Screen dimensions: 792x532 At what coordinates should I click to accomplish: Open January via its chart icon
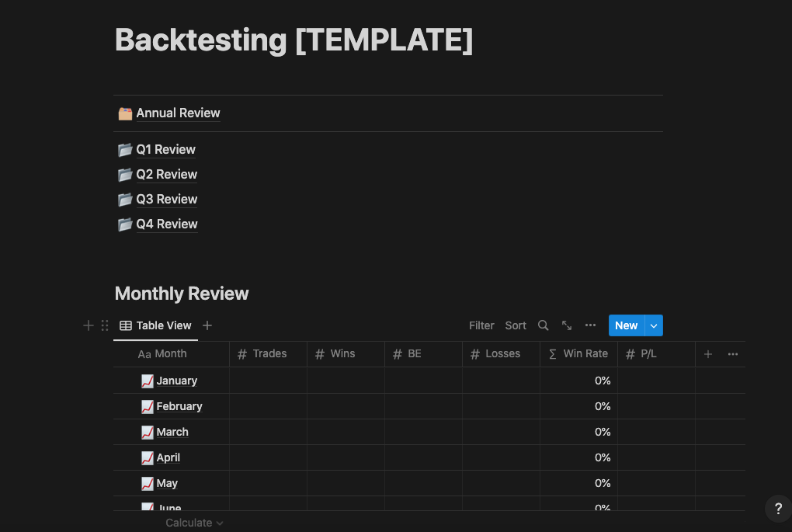[x=147, y=381]
